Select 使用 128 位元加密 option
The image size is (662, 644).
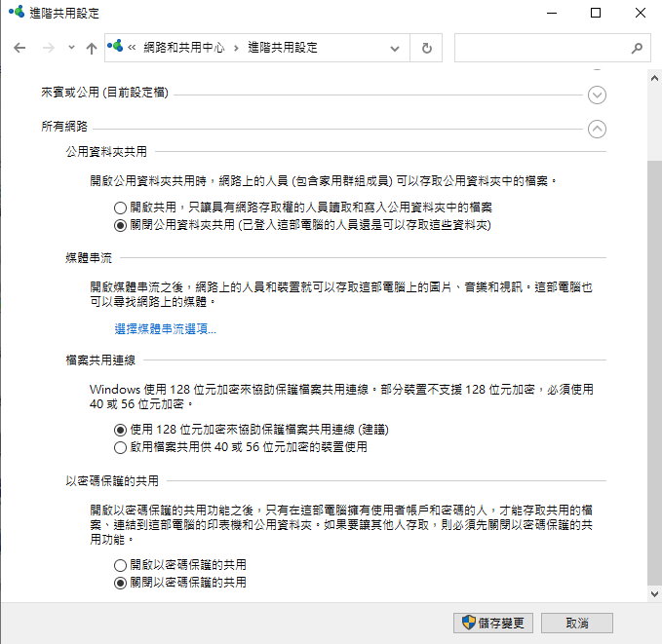click(120, 430)
